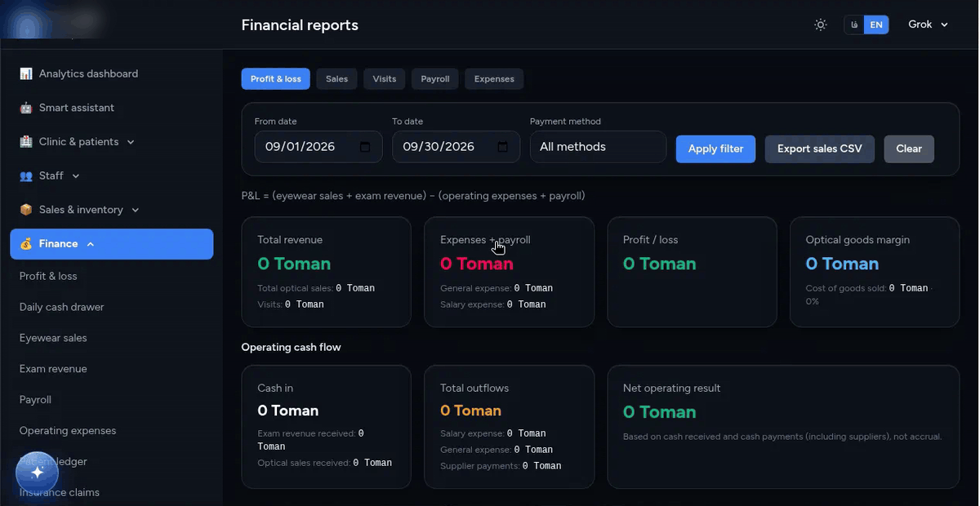Open the Payment method dropdown

598,147
